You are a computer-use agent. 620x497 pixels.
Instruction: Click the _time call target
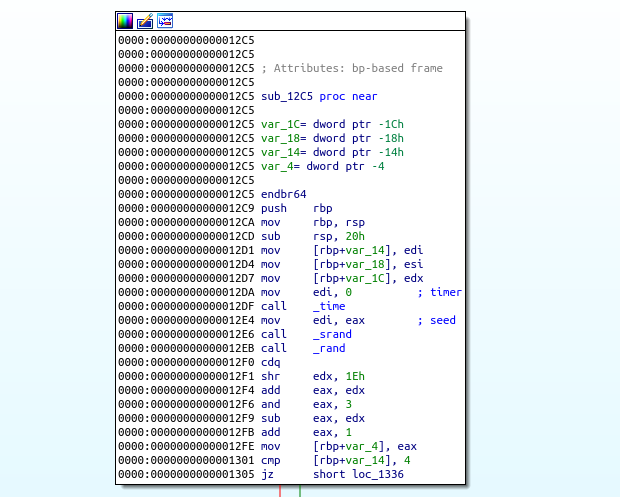click(330, 306)
